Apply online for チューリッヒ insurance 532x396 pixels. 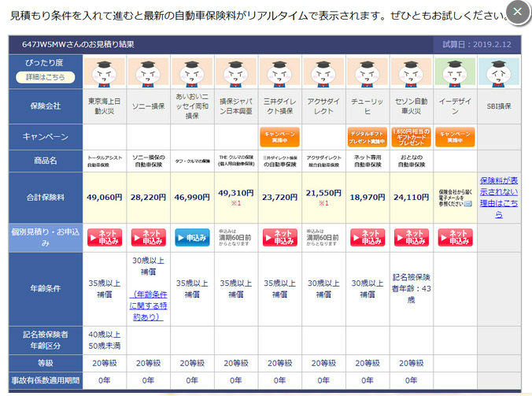click(x=367, y=237)
